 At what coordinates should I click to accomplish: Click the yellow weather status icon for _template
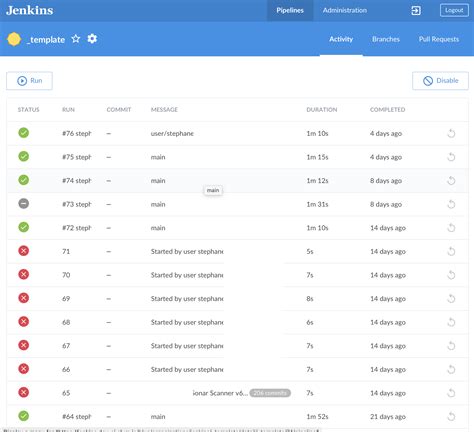pyautogui.click(x=14, y=39)
